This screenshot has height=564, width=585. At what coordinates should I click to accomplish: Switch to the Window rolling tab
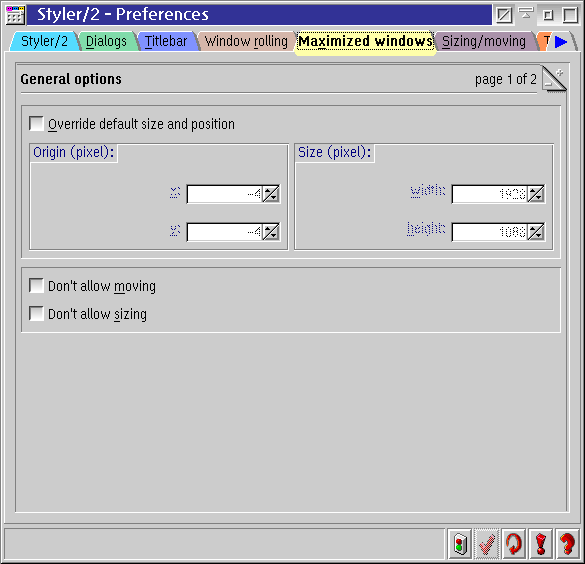(x=246, y=41)
